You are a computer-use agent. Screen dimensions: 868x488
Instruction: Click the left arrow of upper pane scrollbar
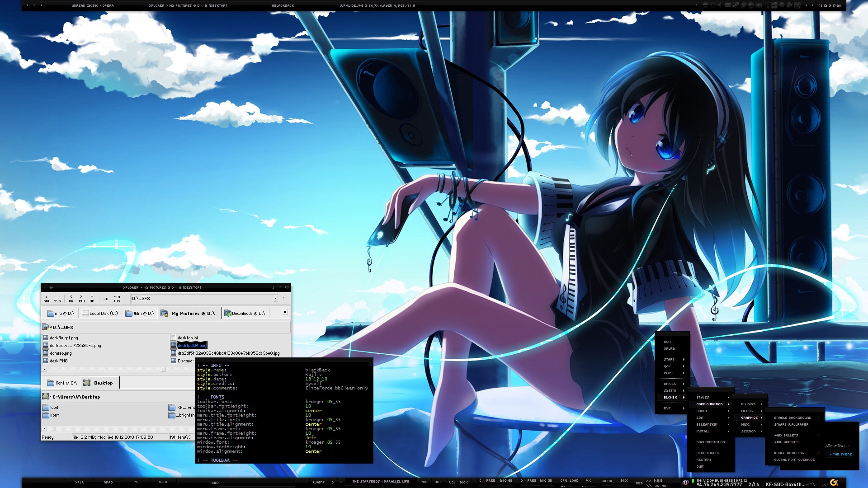[44, 369]
